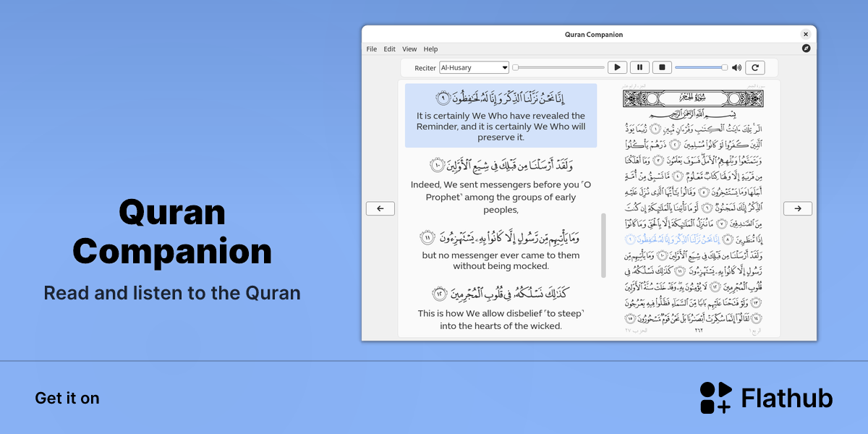Adjust the blue volume slider

(x=702, y=67)
